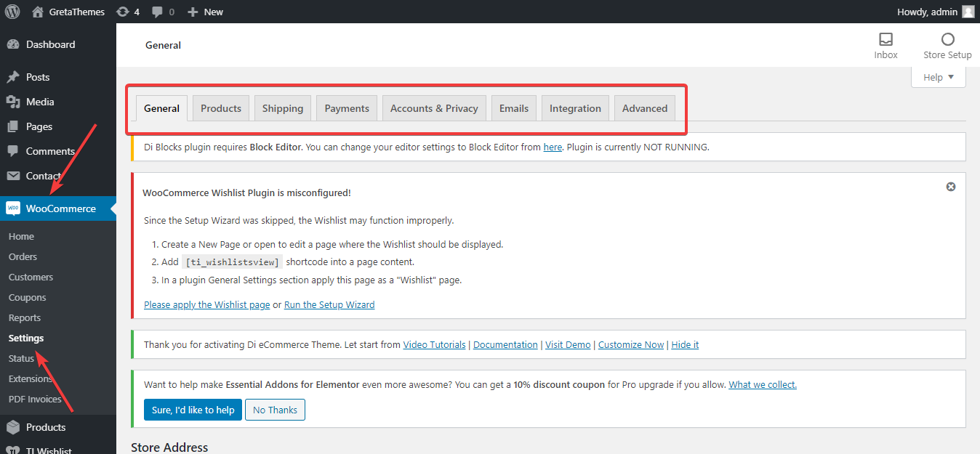Open PDF Invoices submenu item
The image size is (980, 454).
tap(35, 399)
